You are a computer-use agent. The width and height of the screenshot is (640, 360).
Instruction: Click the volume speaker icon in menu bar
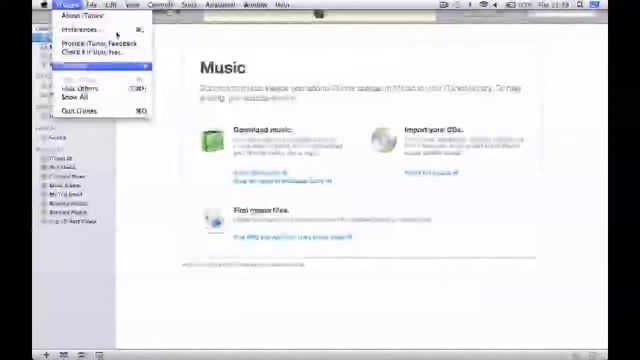495,5
